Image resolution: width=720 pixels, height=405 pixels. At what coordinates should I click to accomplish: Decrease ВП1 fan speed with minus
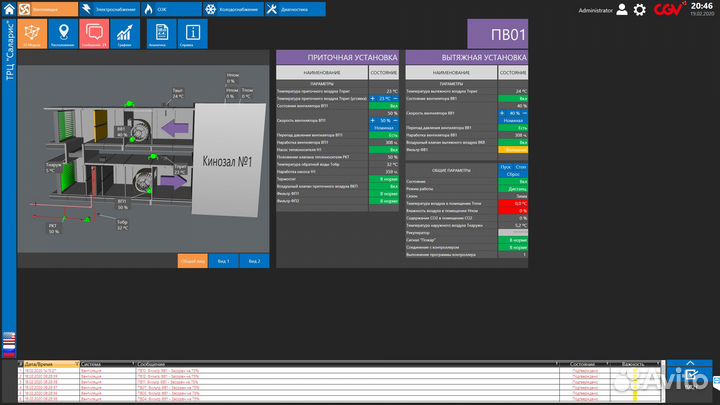pyautogui.click(x=395, y=120)
